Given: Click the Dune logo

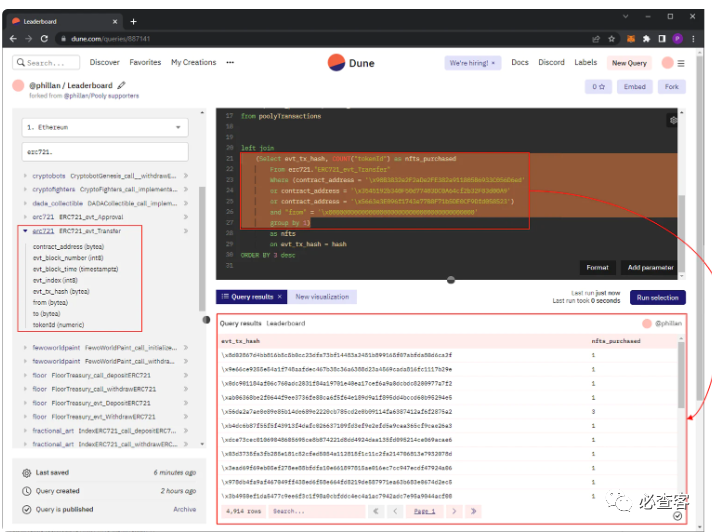Looking at the screenshot, I should 351,63.
